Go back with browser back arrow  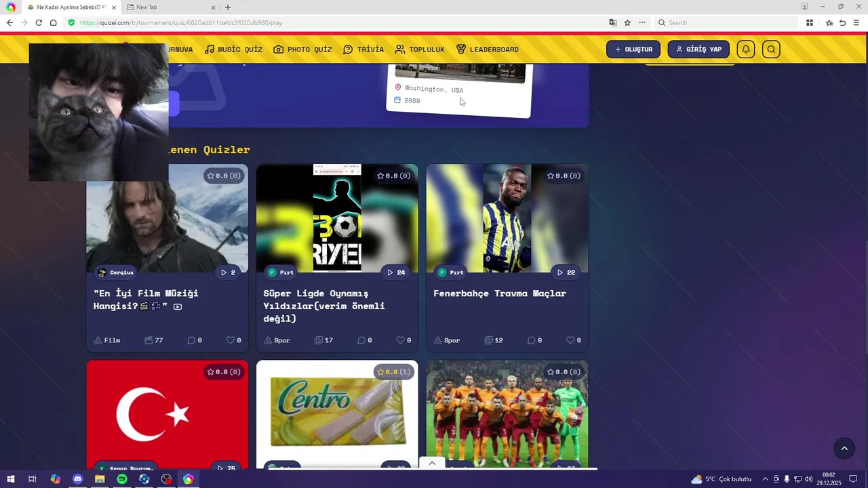(9, 22)
